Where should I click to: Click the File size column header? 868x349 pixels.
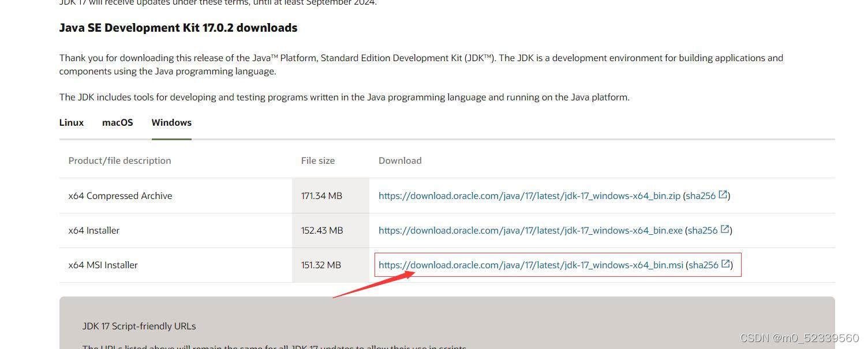tap(317, 160)
